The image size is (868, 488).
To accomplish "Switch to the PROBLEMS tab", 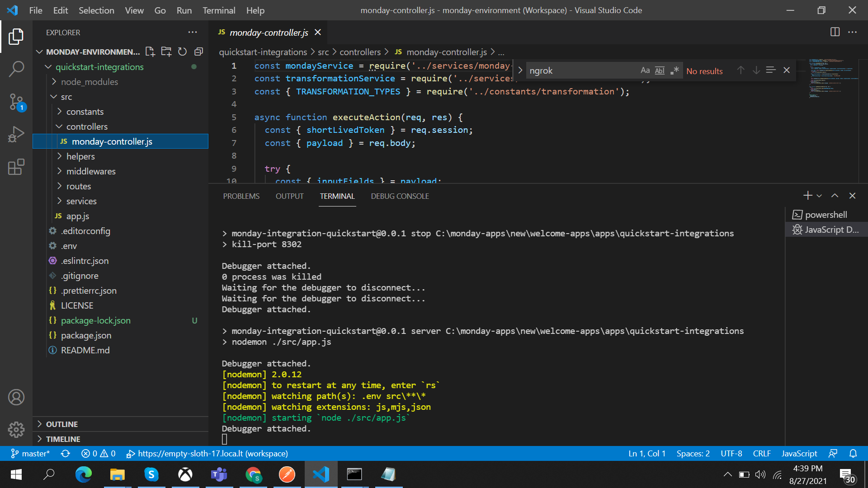I will [241, 196].
